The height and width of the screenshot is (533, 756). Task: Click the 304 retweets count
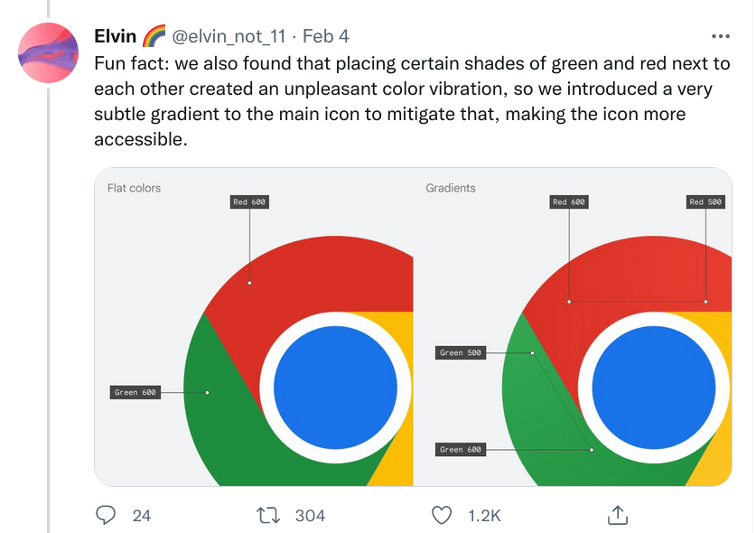coord(310,516)
